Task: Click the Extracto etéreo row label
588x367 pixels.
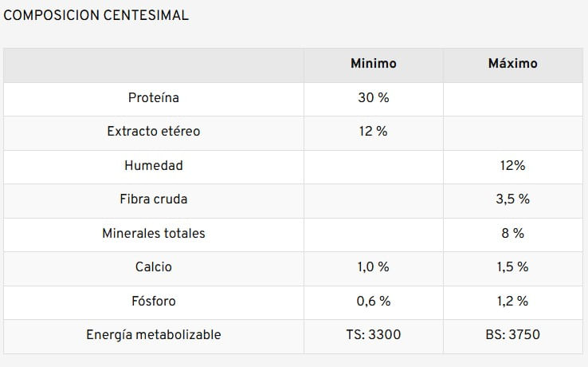Action: [154, 132]
